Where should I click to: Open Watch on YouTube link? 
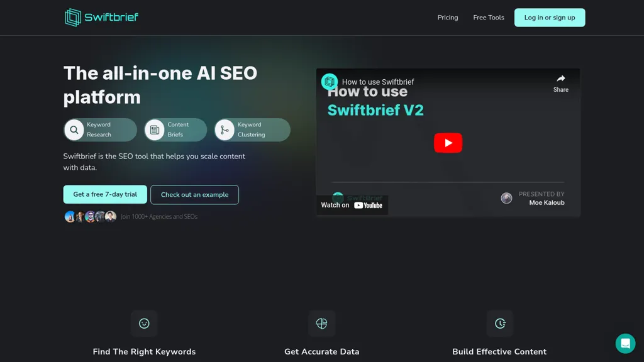[x=352, y=206]
